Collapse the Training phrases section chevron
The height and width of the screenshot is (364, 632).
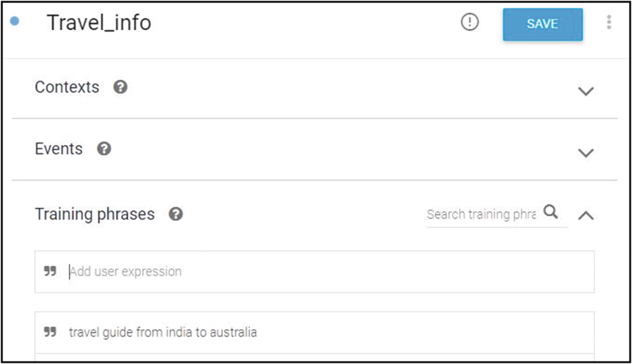[x=586, y=215]
